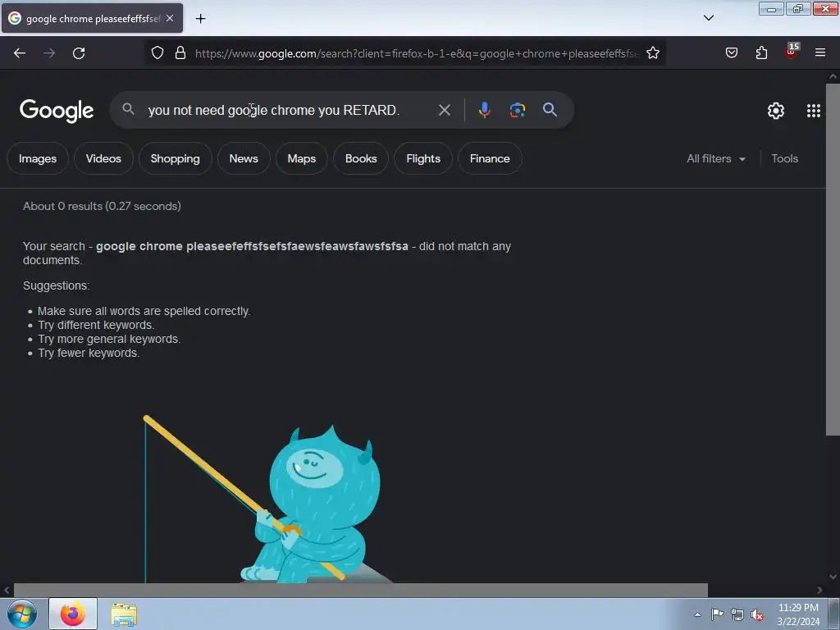Open tracking protection shield icon
This screenshot has width=840, height=630.
tap(157, 53)
